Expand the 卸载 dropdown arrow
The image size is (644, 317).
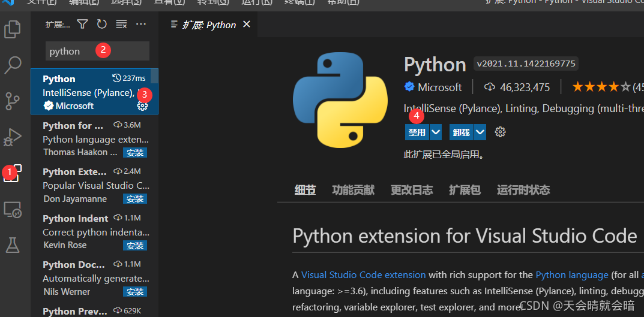(480, 132)
